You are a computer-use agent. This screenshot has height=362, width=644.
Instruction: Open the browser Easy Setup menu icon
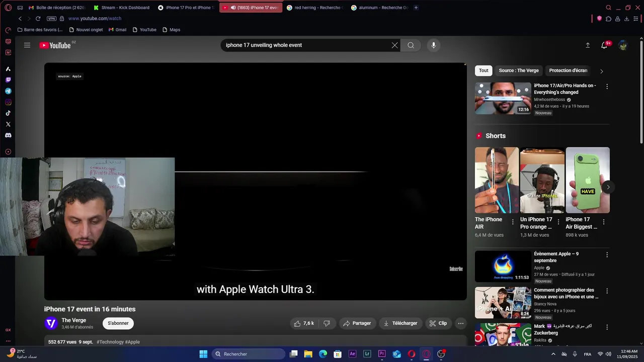[635, 19]
